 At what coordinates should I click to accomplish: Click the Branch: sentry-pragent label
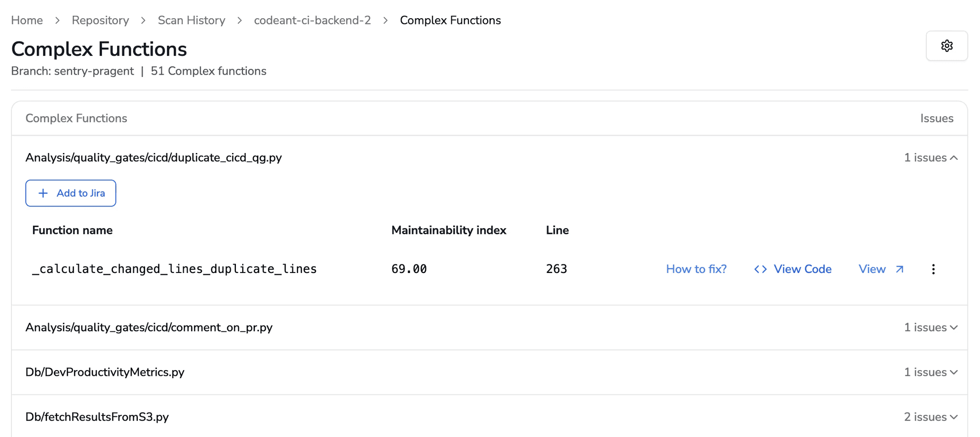[x=72, y=71]
